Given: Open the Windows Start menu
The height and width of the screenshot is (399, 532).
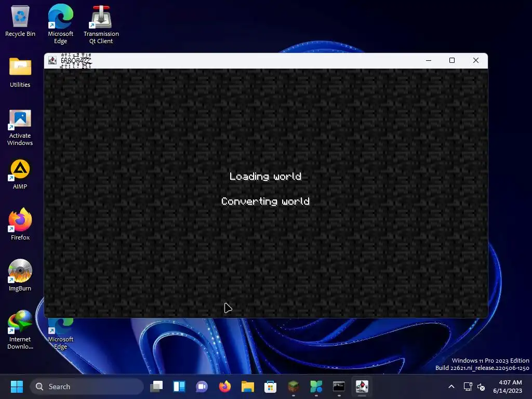Looking at the screenshot, I should click(17, 387).
